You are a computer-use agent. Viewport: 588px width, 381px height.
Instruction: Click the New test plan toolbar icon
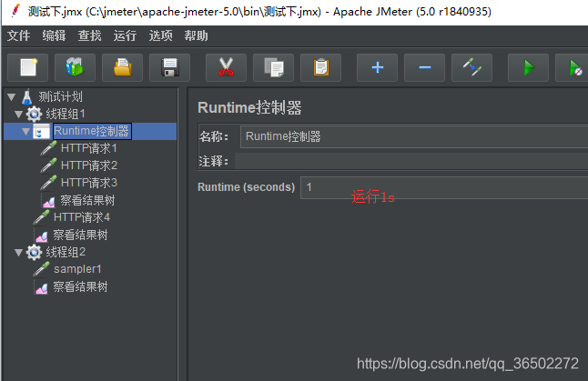click(27, 67)
